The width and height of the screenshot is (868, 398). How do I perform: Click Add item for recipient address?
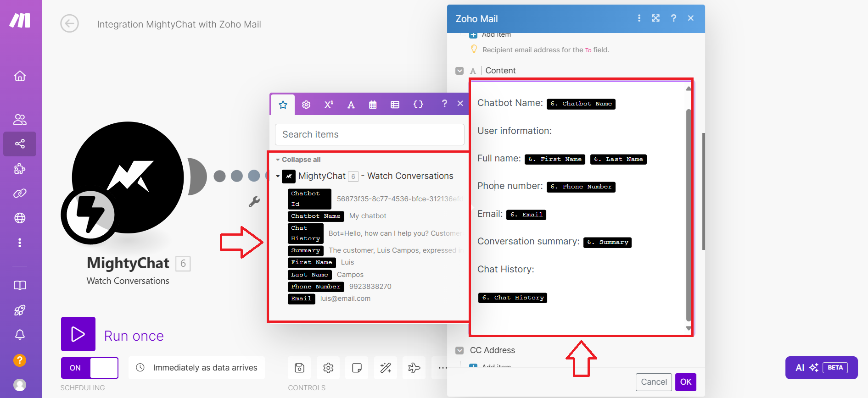[x=490, y=35]
